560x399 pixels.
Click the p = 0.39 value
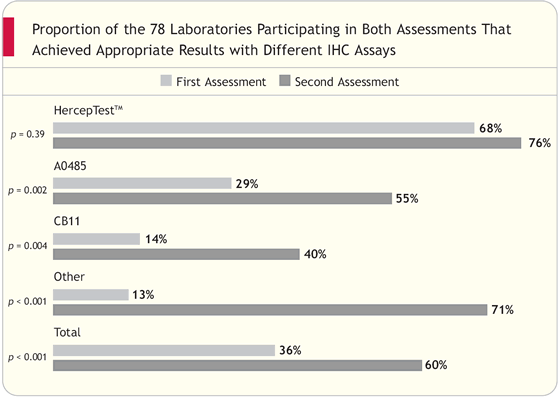[x=28, y=134]
